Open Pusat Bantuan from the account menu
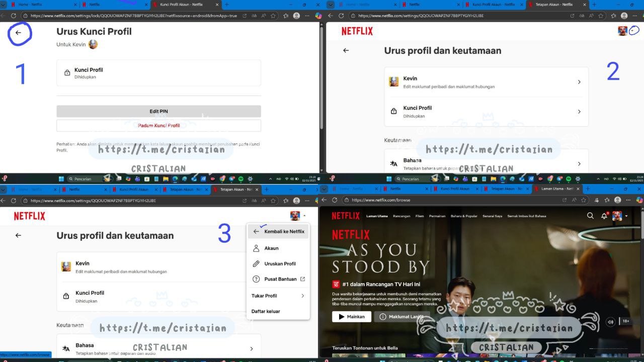Image resolution: width=644 pixels, height=362 pixels. click(278, 279)
